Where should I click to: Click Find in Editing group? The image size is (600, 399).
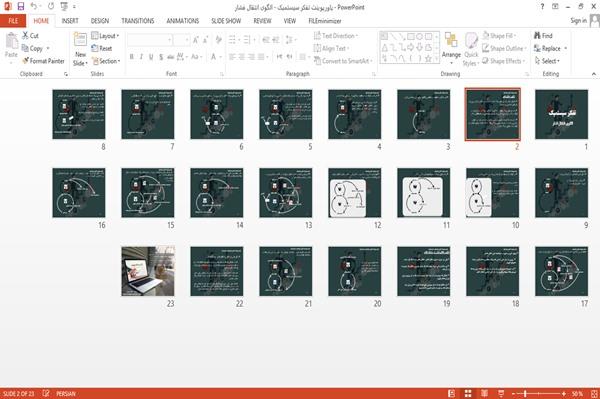543,36
